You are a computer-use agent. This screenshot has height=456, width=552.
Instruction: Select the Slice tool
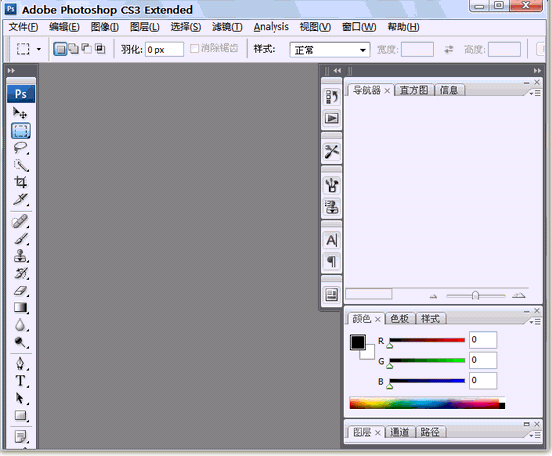point(20,199)
